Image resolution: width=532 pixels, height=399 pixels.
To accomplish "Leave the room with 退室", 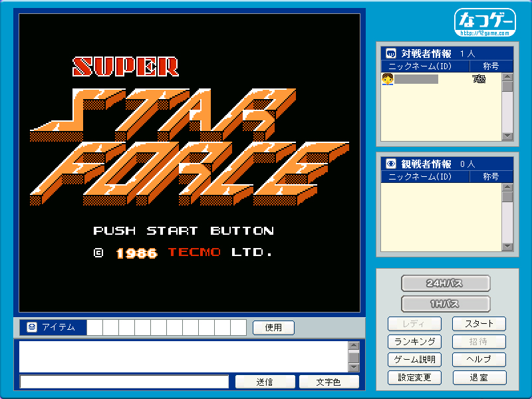I will (479, 378).
